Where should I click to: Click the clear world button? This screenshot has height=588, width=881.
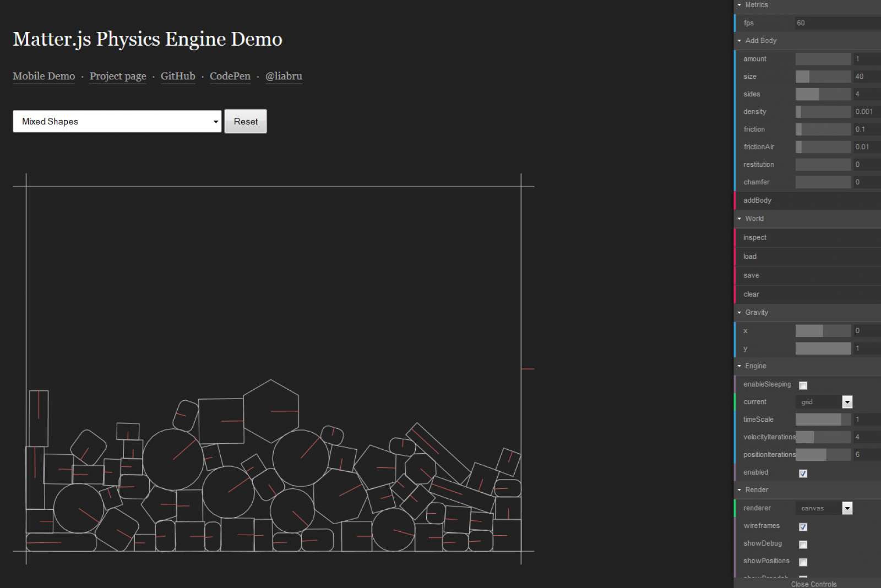coord(807,294)
